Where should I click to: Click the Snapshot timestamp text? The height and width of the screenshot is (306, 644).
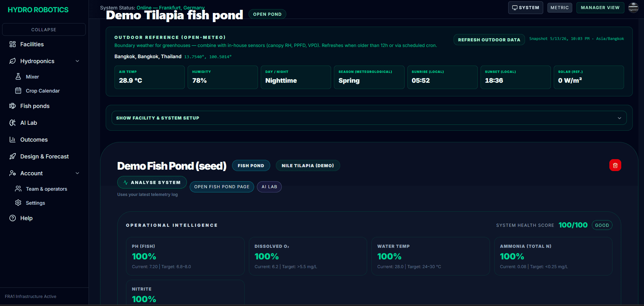576,39
